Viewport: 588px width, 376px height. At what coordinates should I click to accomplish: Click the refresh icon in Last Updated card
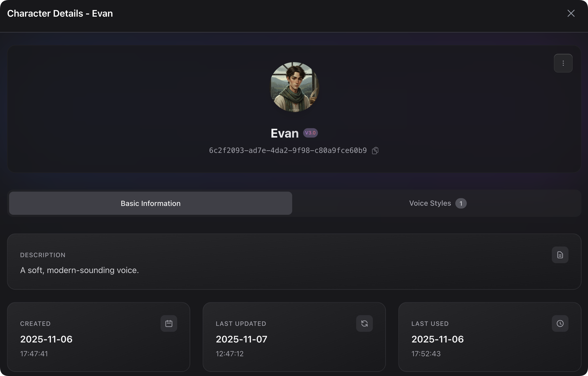[x=364, y=323]
